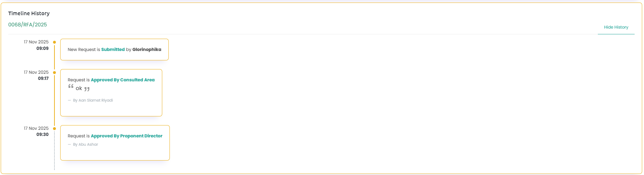Click the 09:30 timestamp label
Image resolution: width=644 pixels, height=175 pixels.
point(43,135)
